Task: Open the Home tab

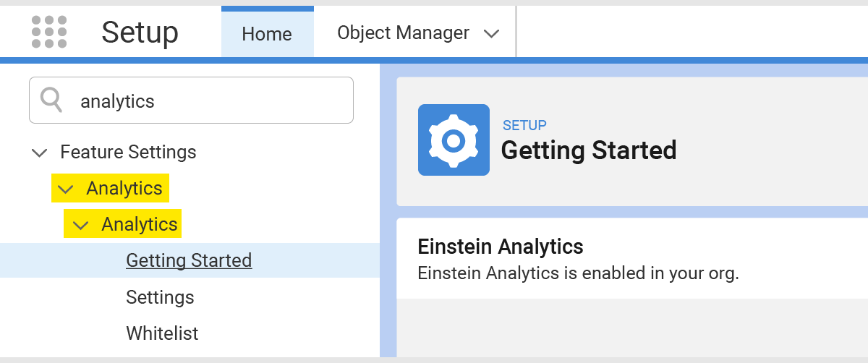Action: [267, 33]
